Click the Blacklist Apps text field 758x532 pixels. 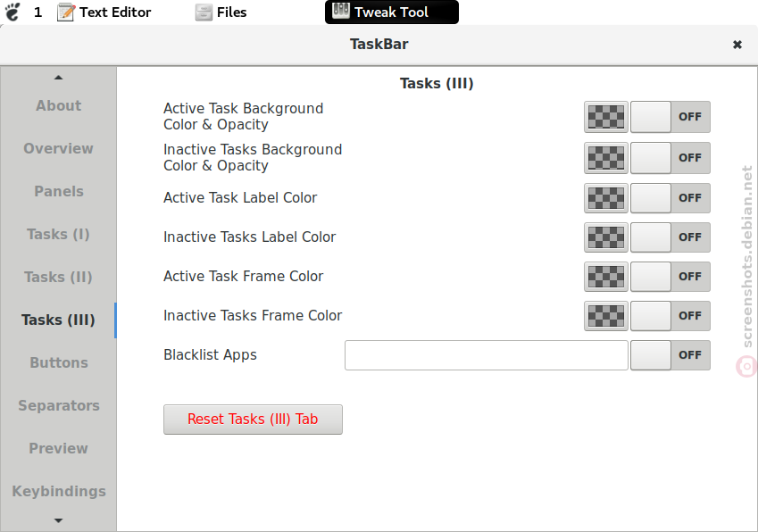(x=487, y=355)
